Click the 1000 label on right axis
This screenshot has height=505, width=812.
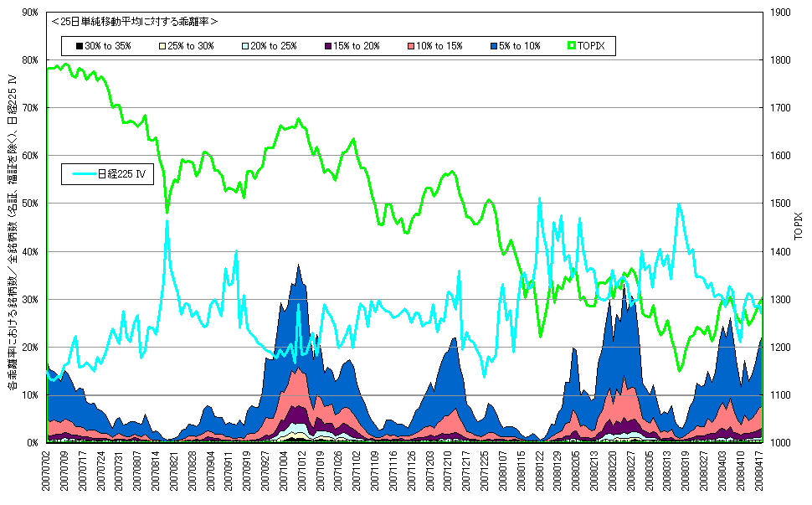point(781,443)
